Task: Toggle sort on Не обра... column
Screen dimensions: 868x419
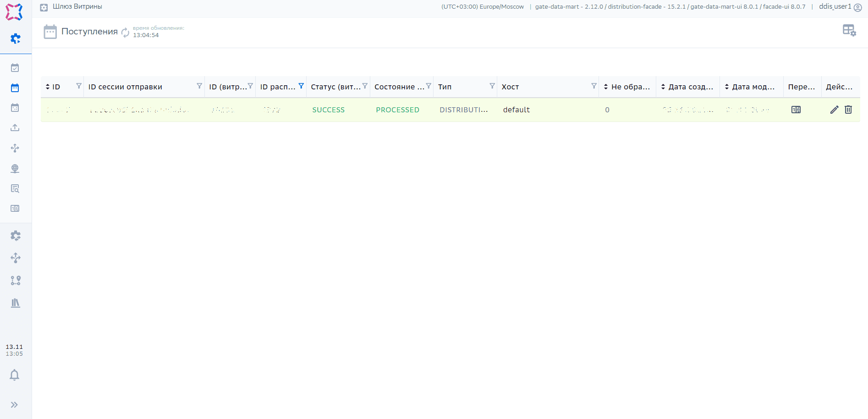Action: [x=606, y=87]
